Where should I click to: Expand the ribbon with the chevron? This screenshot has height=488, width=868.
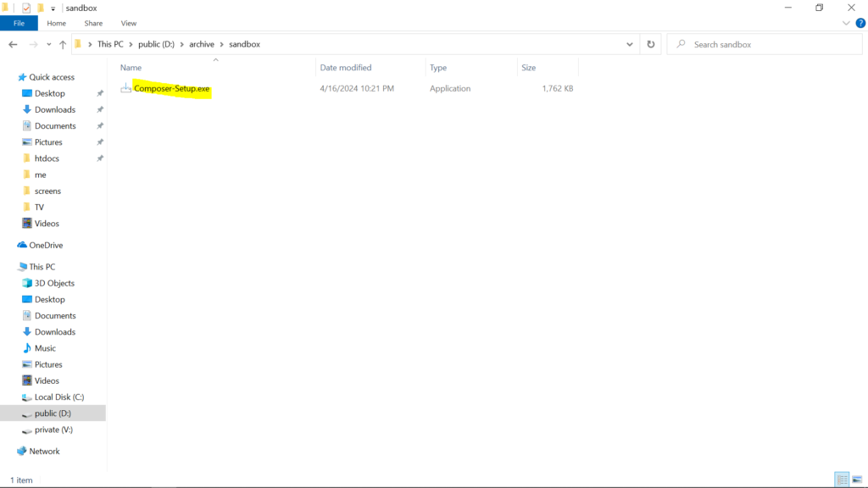pos(846,23)
